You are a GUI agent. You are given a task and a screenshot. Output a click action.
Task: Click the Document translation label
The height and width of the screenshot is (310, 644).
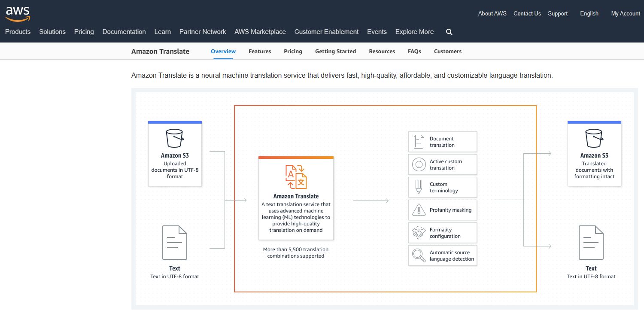442,142
